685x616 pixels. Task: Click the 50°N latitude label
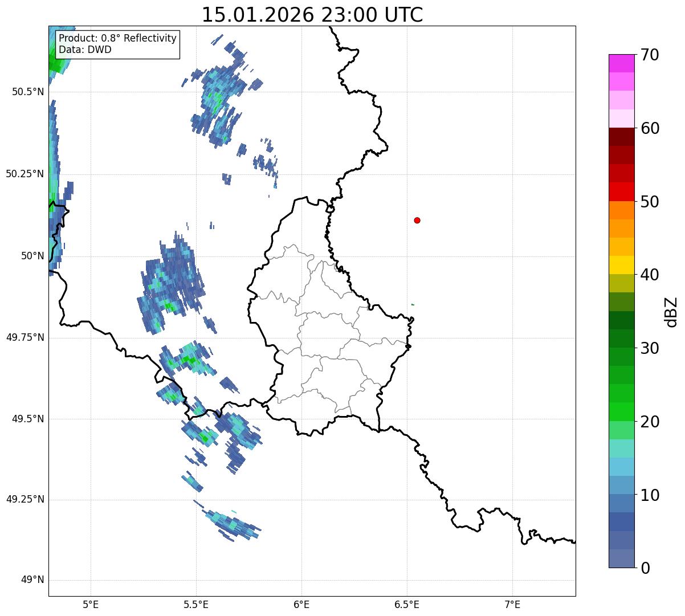32,256
